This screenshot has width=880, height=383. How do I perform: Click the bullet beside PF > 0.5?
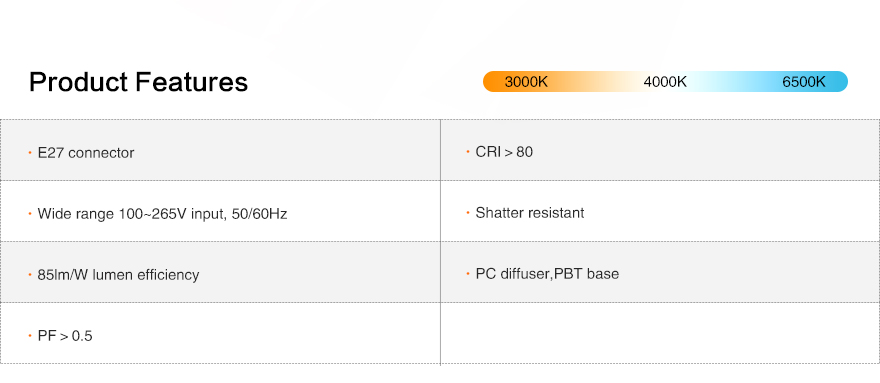click(30, 336)
